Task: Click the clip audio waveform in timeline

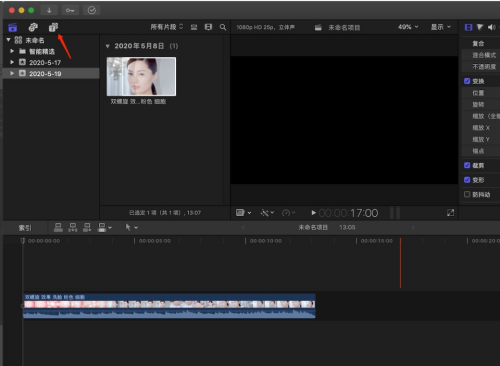Action: [169, 313]
